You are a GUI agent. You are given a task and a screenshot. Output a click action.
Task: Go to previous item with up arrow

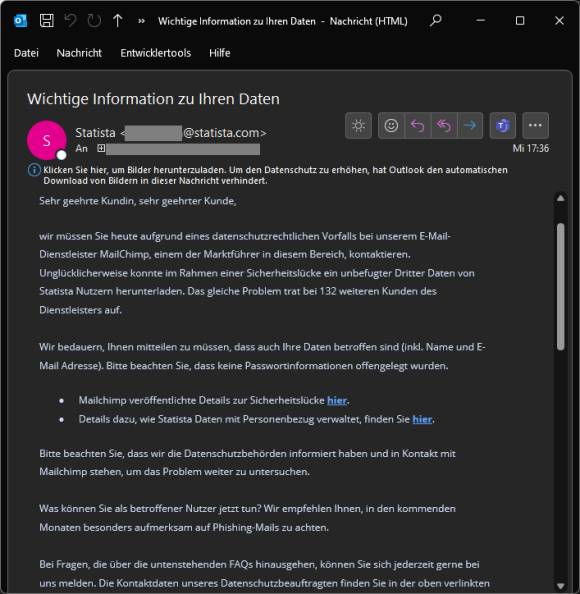tap(118, 21)
